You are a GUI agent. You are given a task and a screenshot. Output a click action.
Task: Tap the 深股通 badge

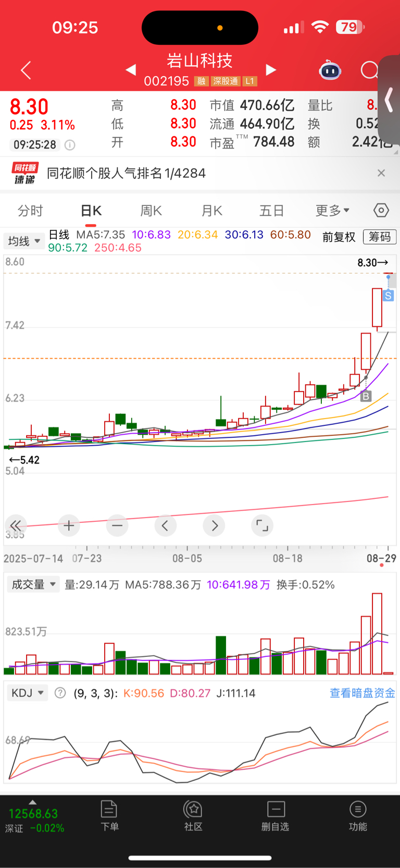(225, 81)
